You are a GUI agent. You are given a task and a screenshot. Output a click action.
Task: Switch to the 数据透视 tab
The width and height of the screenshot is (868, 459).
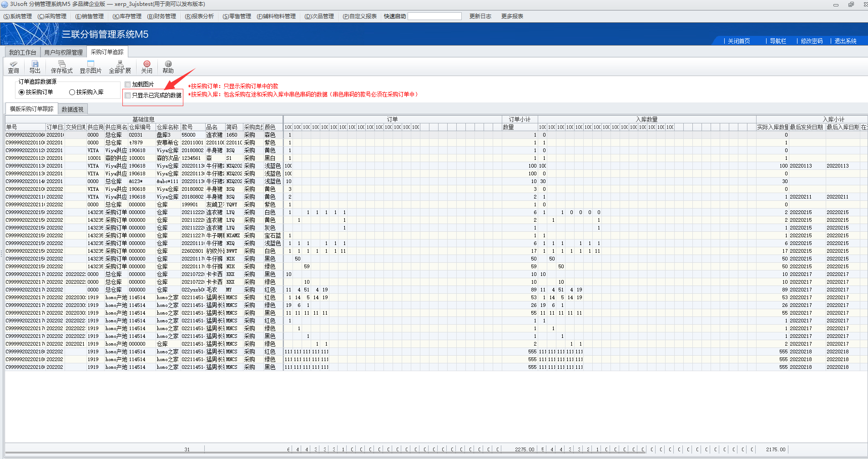pyautogui.click(x=72, y=109)
